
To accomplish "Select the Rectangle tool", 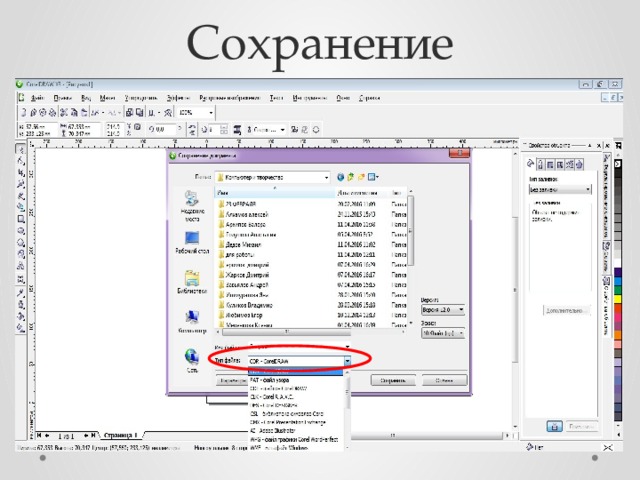I will click(x=20, y=219).
